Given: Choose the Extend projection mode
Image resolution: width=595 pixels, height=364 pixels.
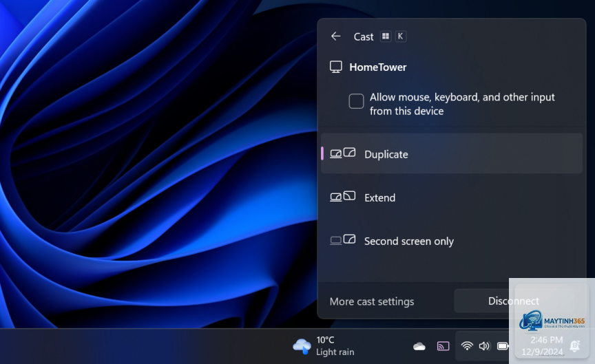Looking at the screenshot, I should (x=452, y=197).
